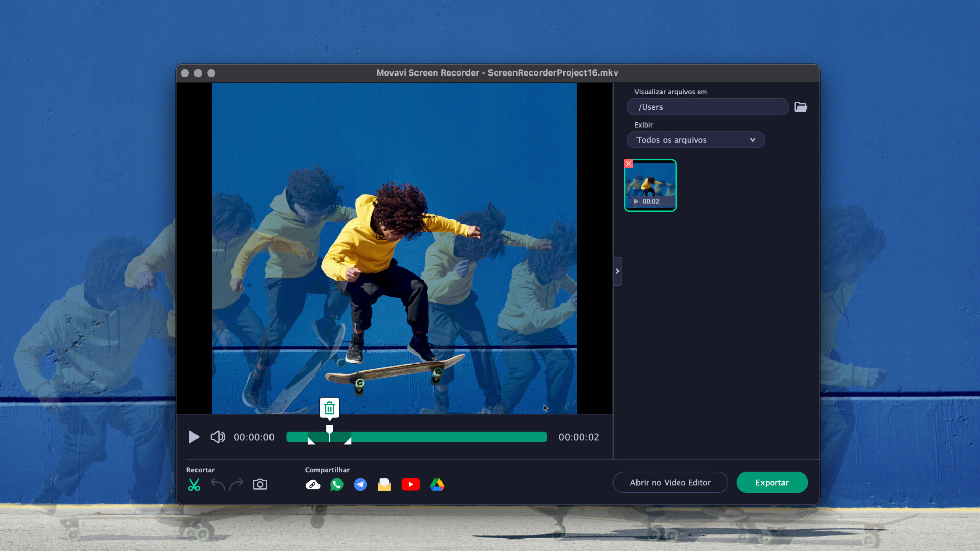
Task: Mute audio with speaker icon
Action: tap(217, 437)
